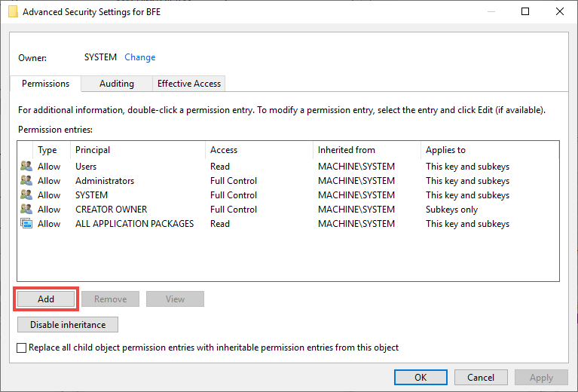This screenshot has height=392, width=578.
Task: Select the ALL APPLICATION PACKAGES entry
Action: pyautogui.click(x=135, y=224)
